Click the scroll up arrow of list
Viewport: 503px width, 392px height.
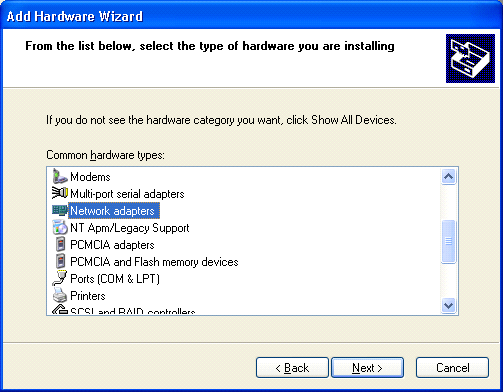(448, 176)
